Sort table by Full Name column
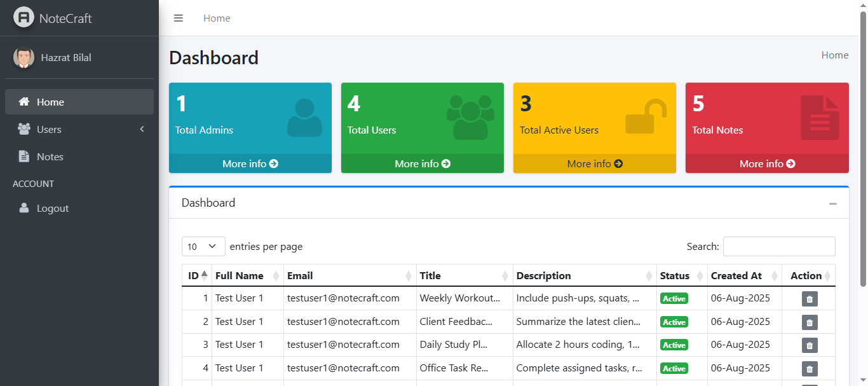Viewport: 868px width, 386px height. coord(248,276)
